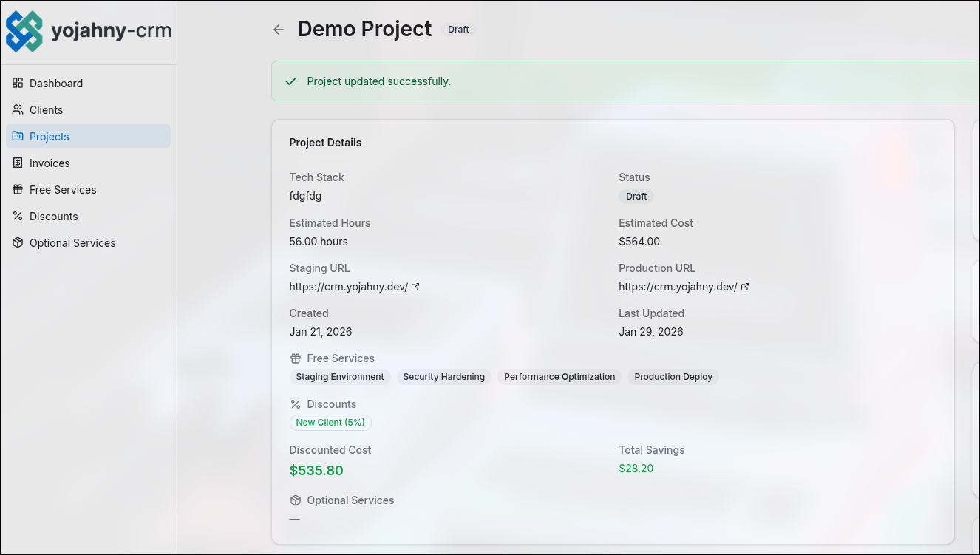This screenshot has width=980, height=555.
Task: Open Optional Services from the sidebar
Action: tap(88, 242)
